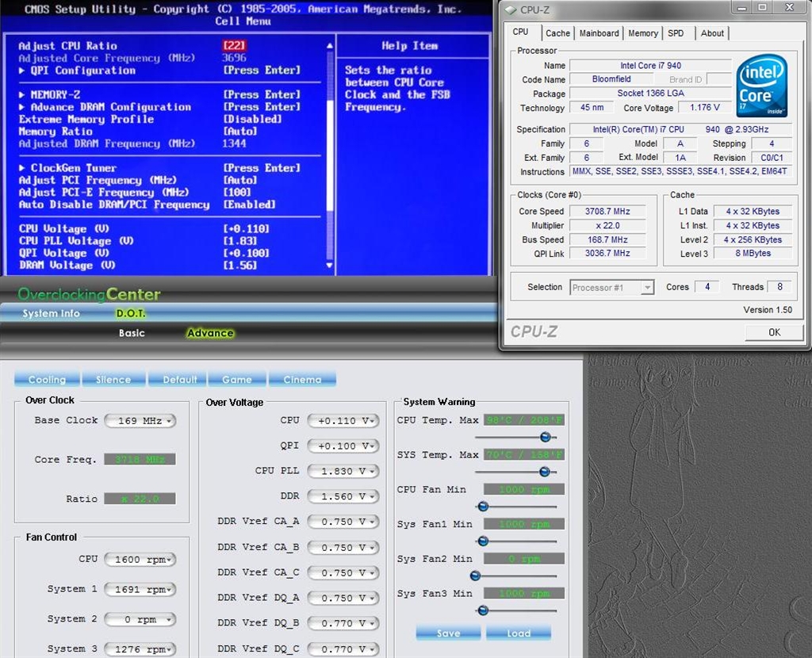Click the Core Freq. 3718 MHz readout
The width and height of the screenshot is (812, 658).
pos(140,459)
